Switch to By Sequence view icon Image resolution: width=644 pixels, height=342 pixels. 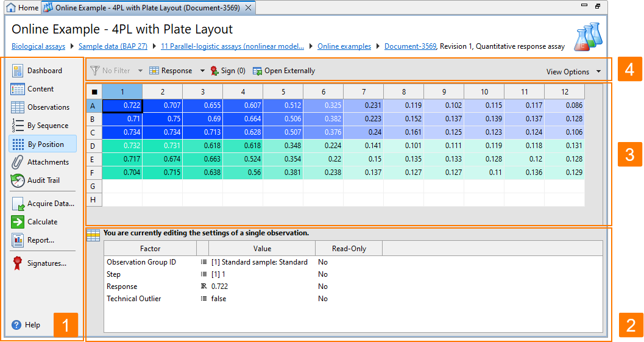pyautogui.click(x=17, y=126)
